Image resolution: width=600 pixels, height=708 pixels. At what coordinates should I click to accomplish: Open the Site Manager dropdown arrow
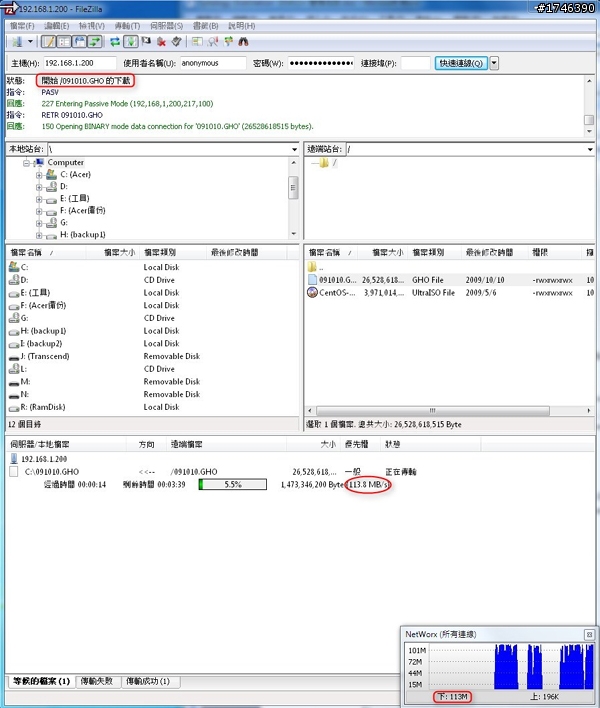(30, 42)
